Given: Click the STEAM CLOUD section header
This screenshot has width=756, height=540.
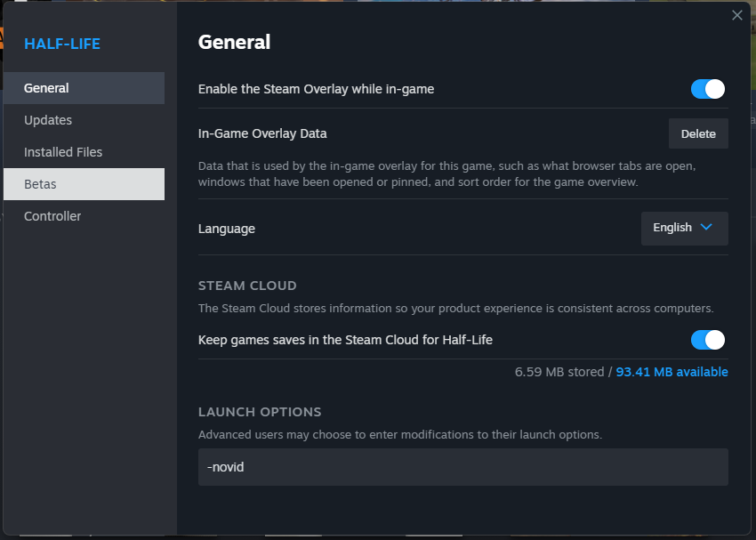Looking at the screenshot, I should (247, 286).
